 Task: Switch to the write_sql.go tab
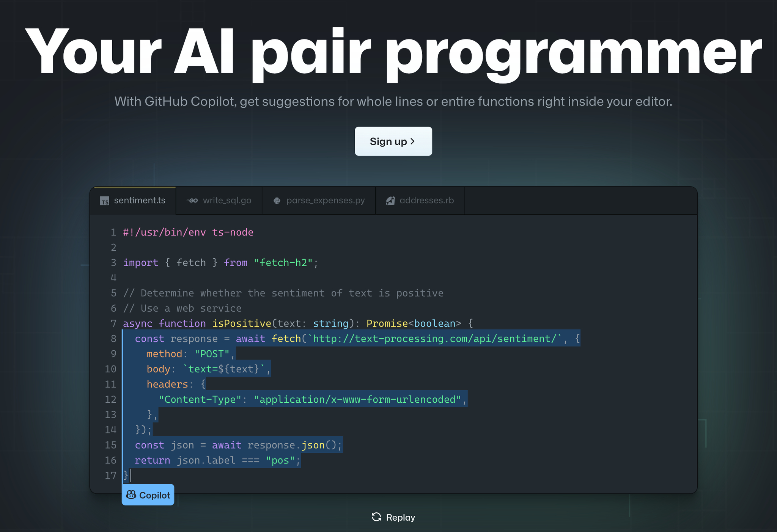coord(219,201)
